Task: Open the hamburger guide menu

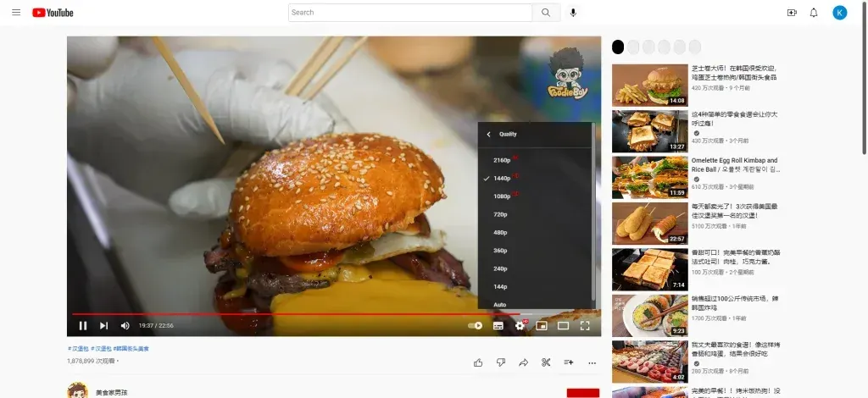Action: tap(16, 12)
